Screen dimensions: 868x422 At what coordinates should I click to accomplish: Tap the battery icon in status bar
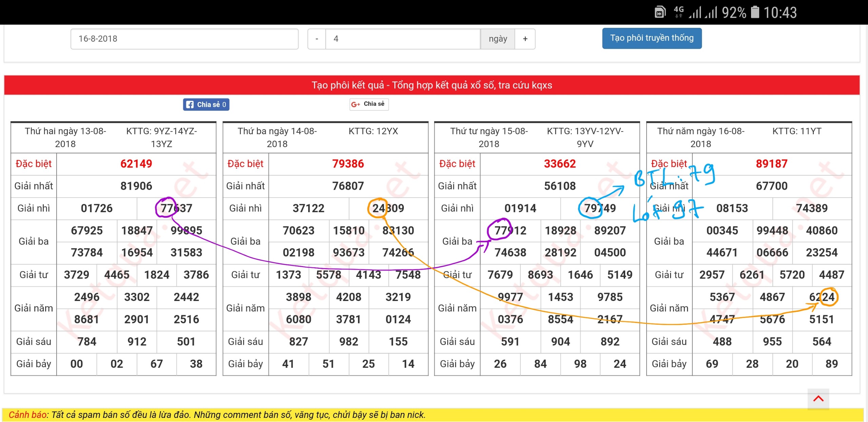click(x=755, y=13)
